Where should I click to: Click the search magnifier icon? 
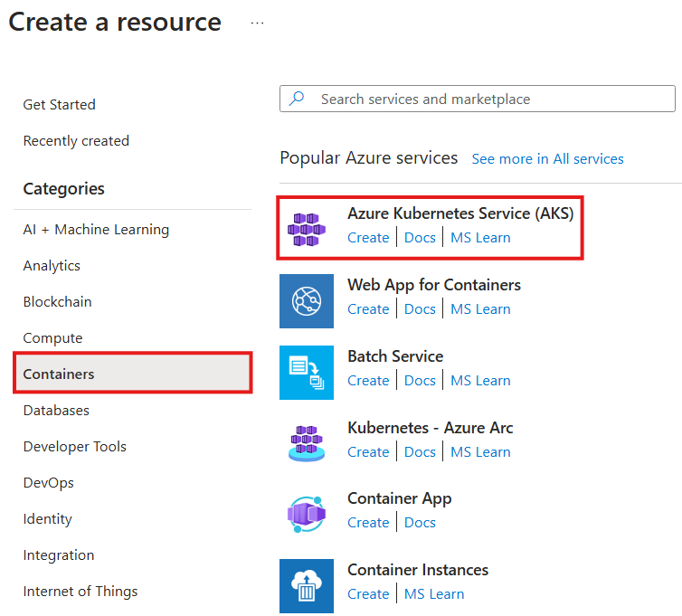(297, 100)
